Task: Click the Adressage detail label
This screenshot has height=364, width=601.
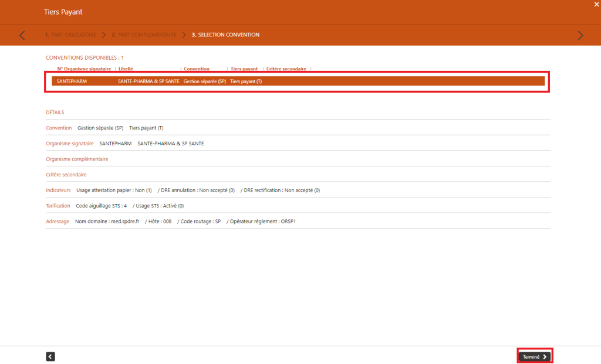Action: [58, 221]
